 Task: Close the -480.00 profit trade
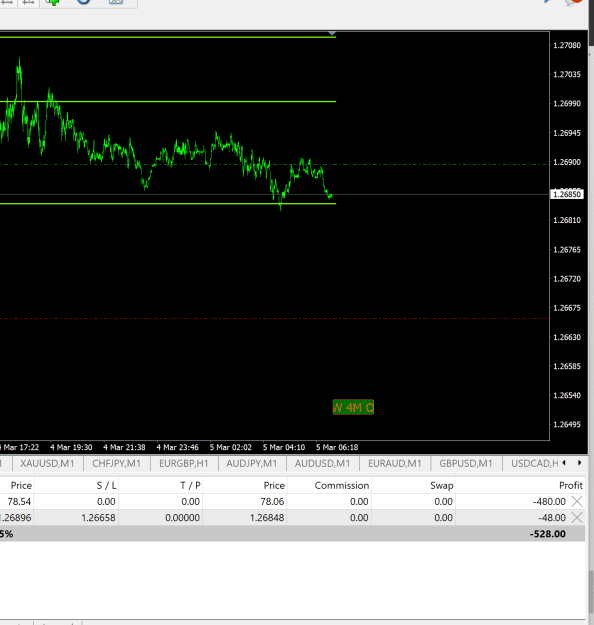[577, 501]
